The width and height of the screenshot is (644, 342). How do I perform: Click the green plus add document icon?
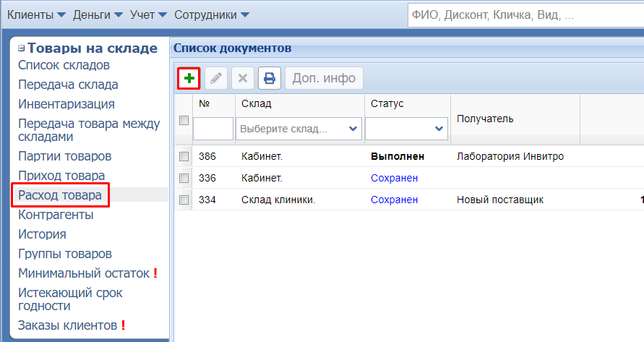[189, 78]
